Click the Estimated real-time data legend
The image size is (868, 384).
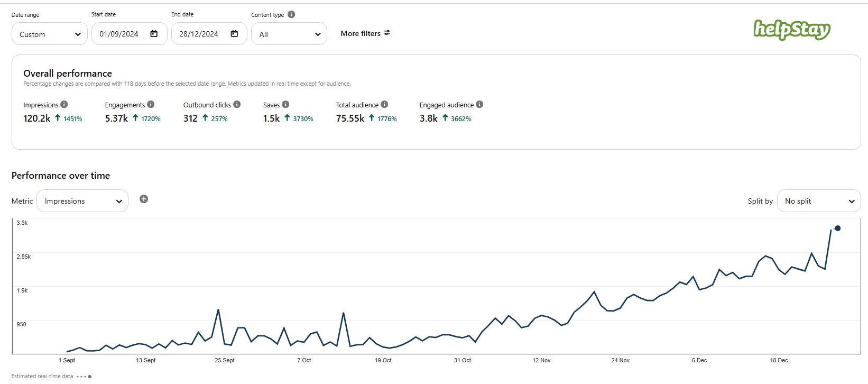coord(42,377)
